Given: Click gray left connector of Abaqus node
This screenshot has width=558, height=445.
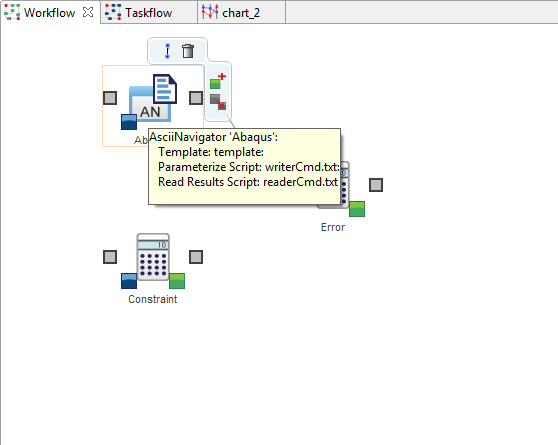Looking at the screenshot, I should tap(110, 98).
